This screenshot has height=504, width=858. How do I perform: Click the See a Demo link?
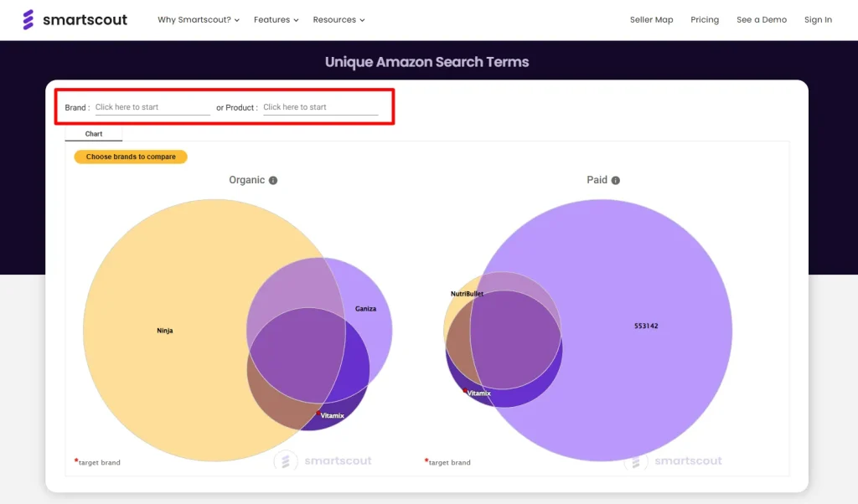click(761, 19)
